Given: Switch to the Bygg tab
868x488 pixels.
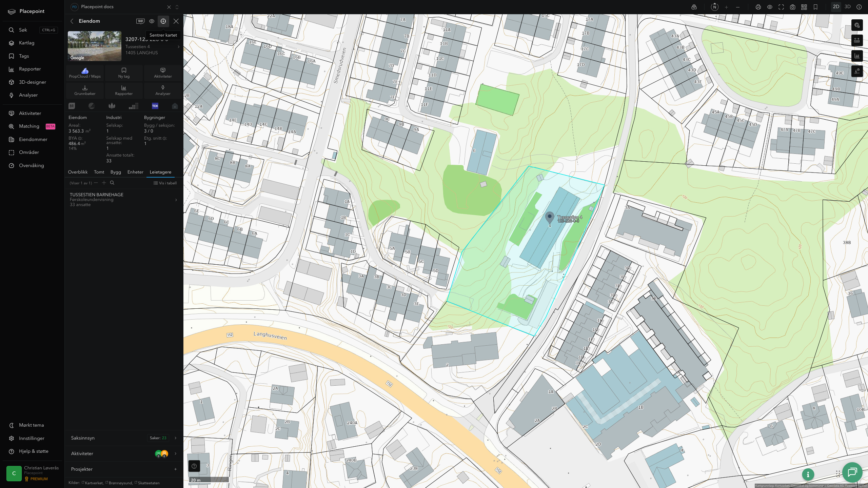Looking at the screenshot, I should pos(116,172).
